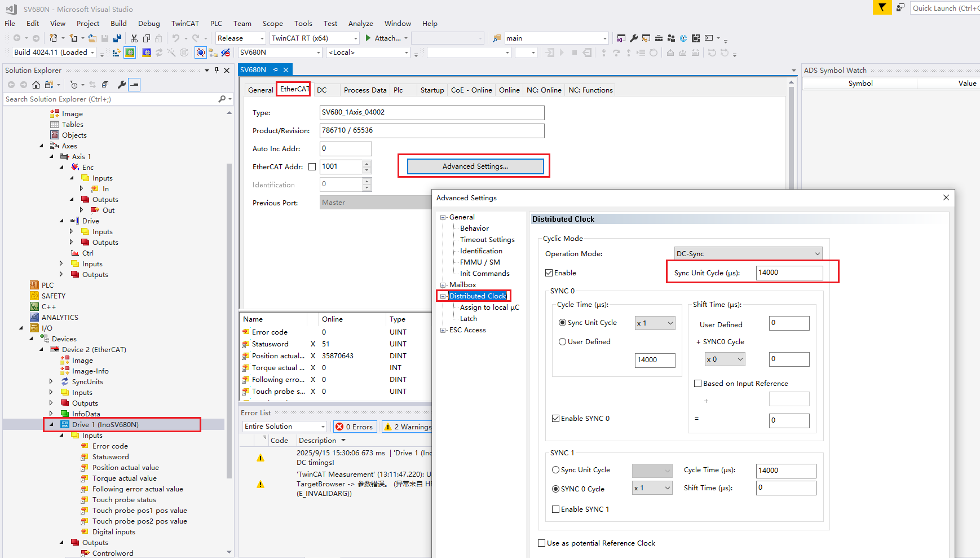Click the green Attach play icon
The width and height of the screenshot is (980, 558).
click(x=368, y=38)
